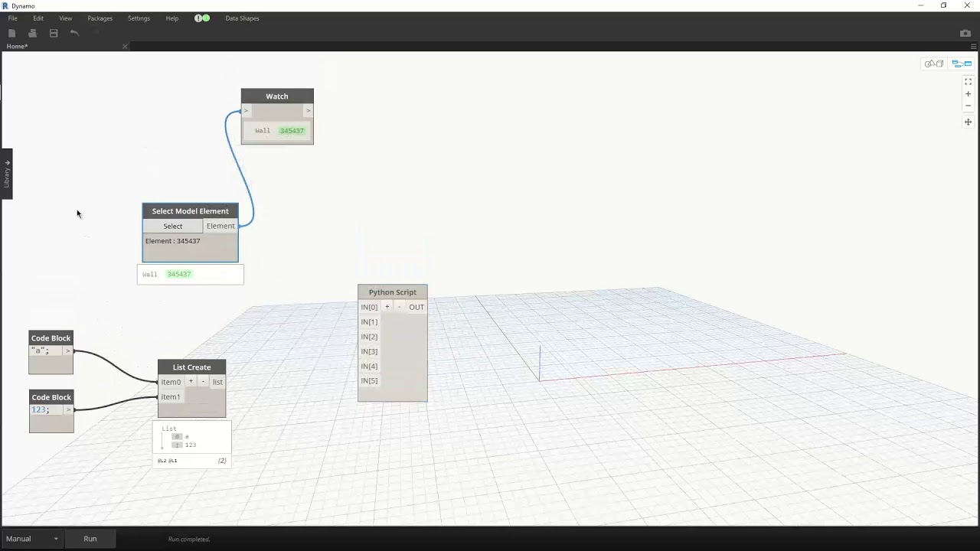Click the Run button
The image size is (980, 551).
coord(90,539)
